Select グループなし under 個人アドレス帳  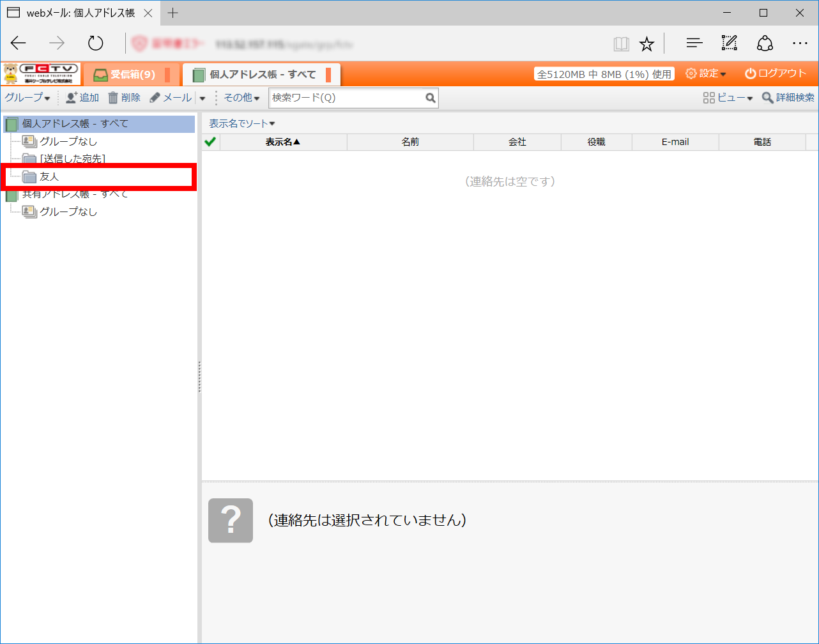point(68,141)
